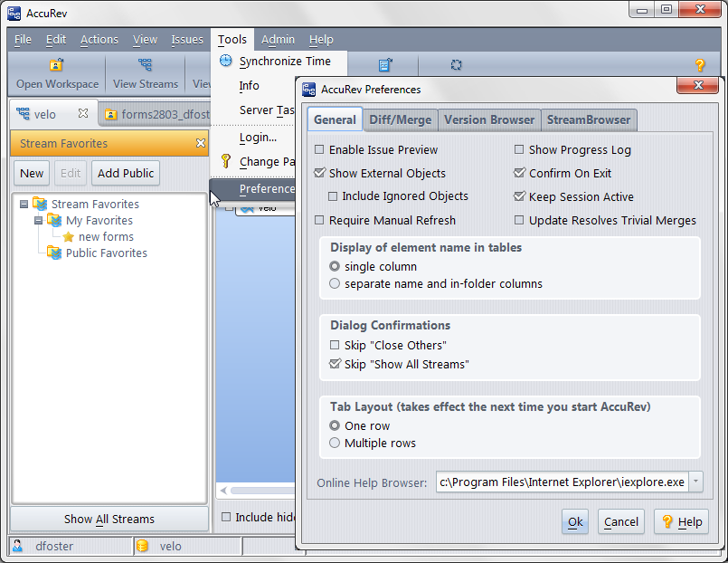Click the yellow help question mark icon
This screenshot has width=728, height=563.
coord(699,65)
